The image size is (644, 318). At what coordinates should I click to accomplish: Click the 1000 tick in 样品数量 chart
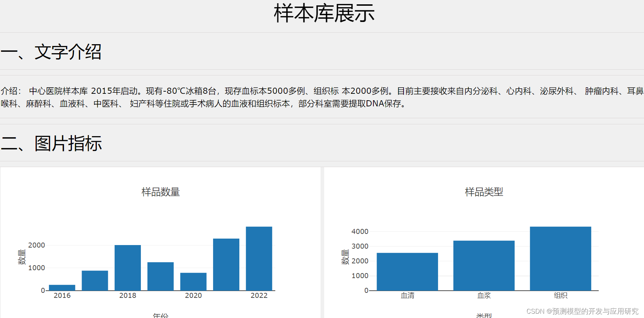tap(36, 268)
